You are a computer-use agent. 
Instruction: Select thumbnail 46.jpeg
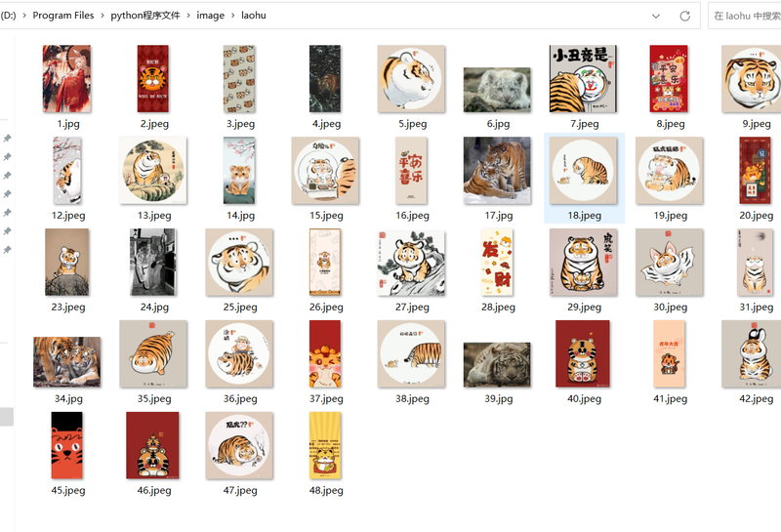coord(152,446)
